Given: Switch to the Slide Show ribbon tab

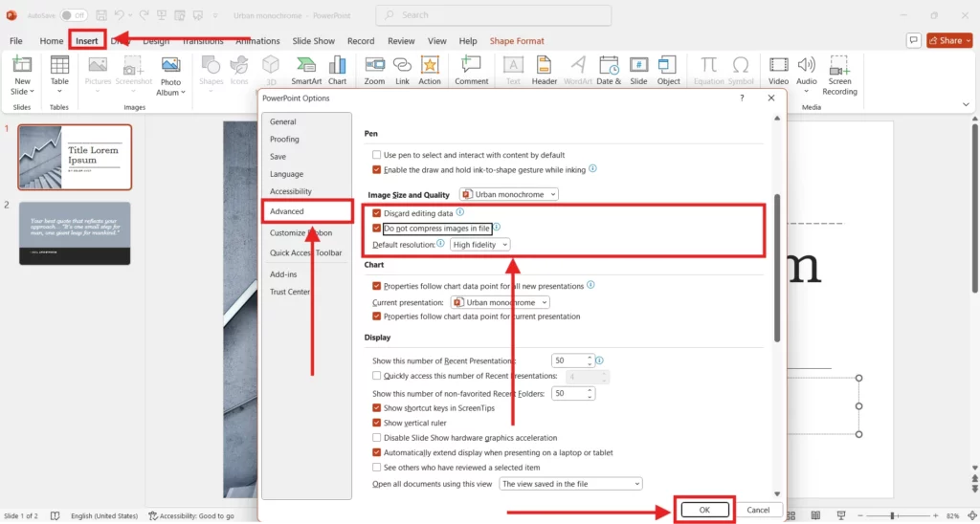Looking at the screenshot, I should tap(313, 41).
